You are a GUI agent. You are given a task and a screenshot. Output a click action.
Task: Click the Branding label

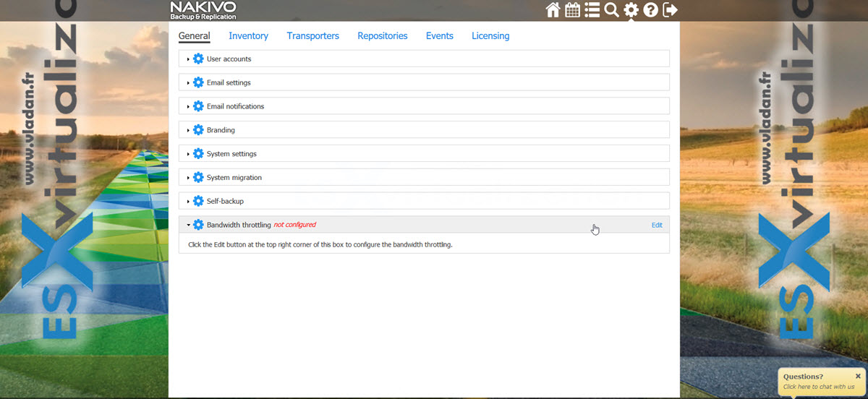pos(221,131)
